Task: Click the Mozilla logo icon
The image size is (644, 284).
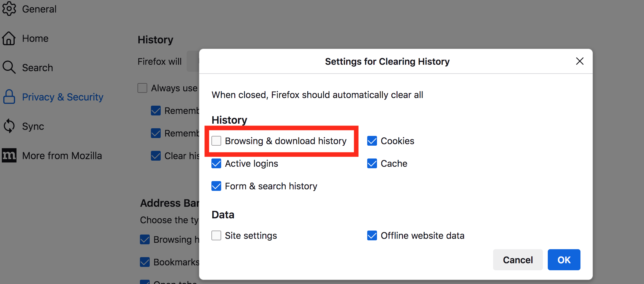Action: pyautogui.click(x=9, y=155)
